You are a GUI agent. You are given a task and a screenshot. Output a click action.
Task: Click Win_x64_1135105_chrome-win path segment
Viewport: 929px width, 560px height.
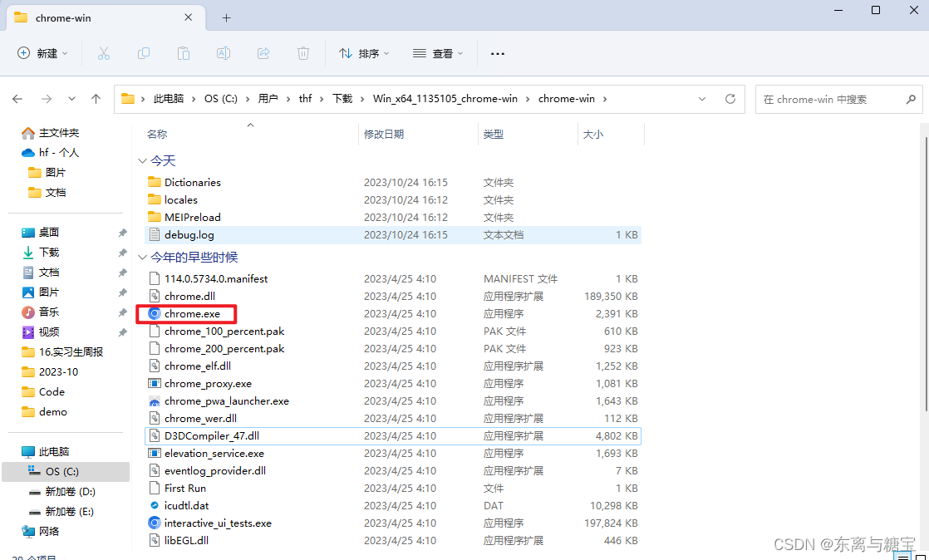click(x=445, y=99)
